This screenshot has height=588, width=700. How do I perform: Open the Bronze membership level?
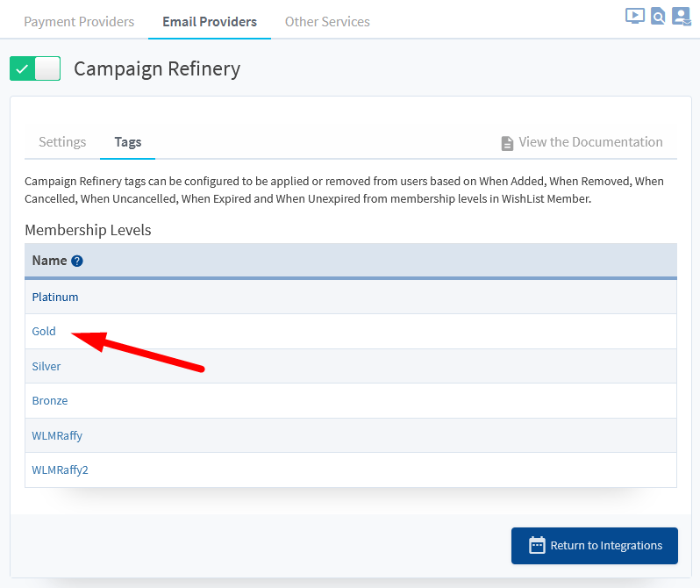(x=49, y=401)
